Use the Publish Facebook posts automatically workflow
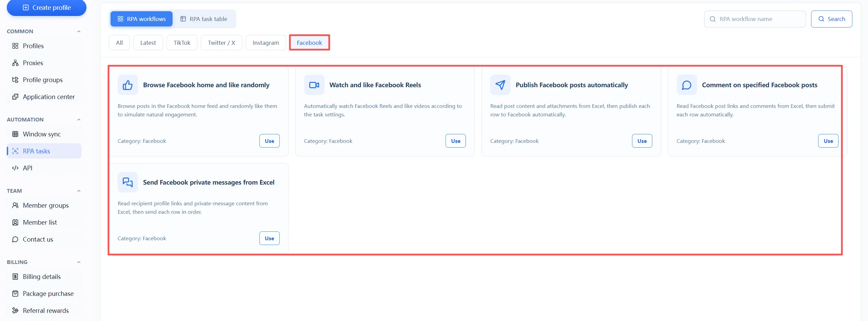 point(642,141)
